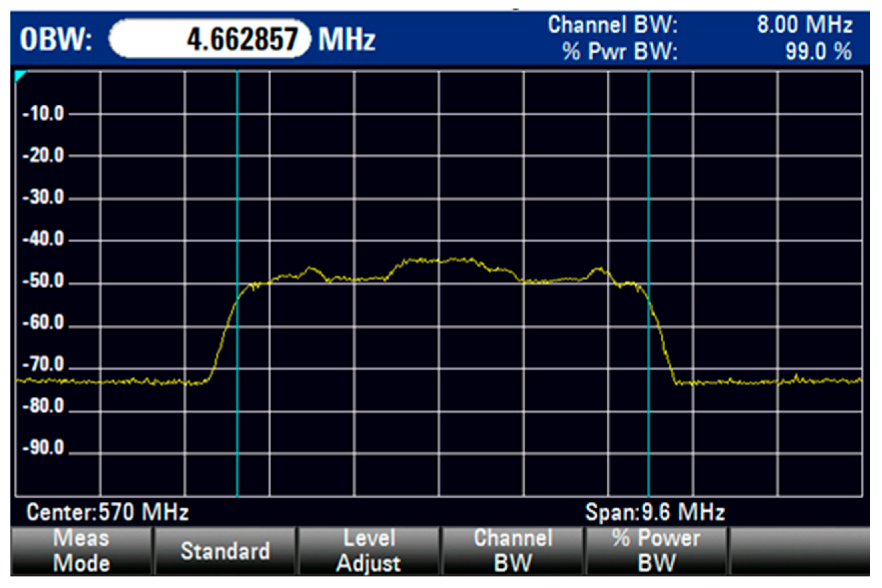
Task: Click the OBW: title label
Action: tap(56, 39)
